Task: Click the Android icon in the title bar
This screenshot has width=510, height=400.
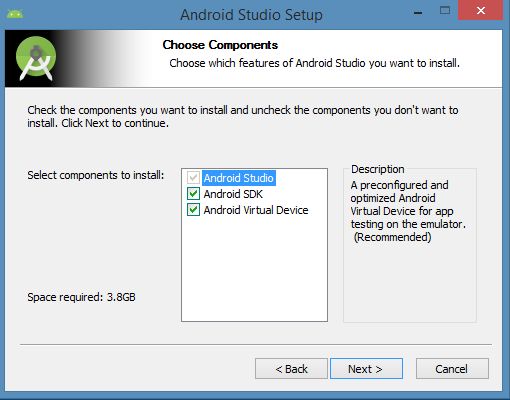Action: (15, 14)
